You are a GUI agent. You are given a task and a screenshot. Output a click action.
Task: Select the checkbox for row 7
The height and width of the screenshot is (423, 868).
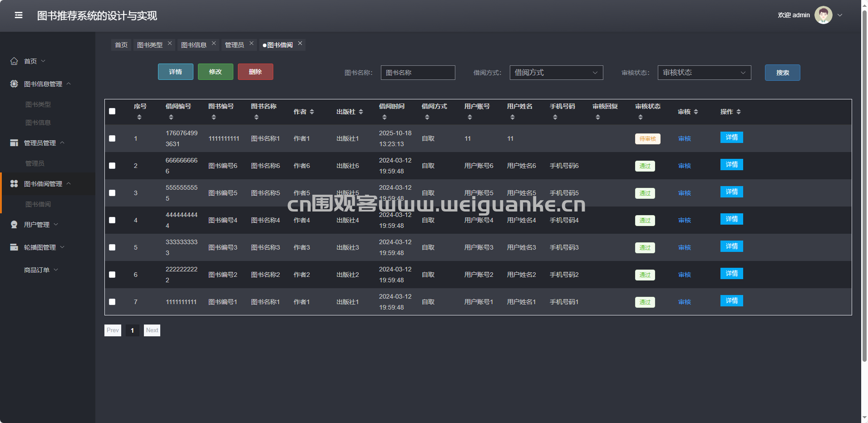click(112, 302)
